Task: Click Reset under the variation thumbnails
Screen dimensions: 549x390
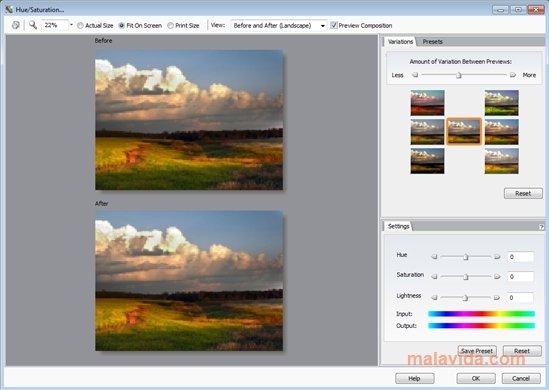Action: tap(523, 193)
